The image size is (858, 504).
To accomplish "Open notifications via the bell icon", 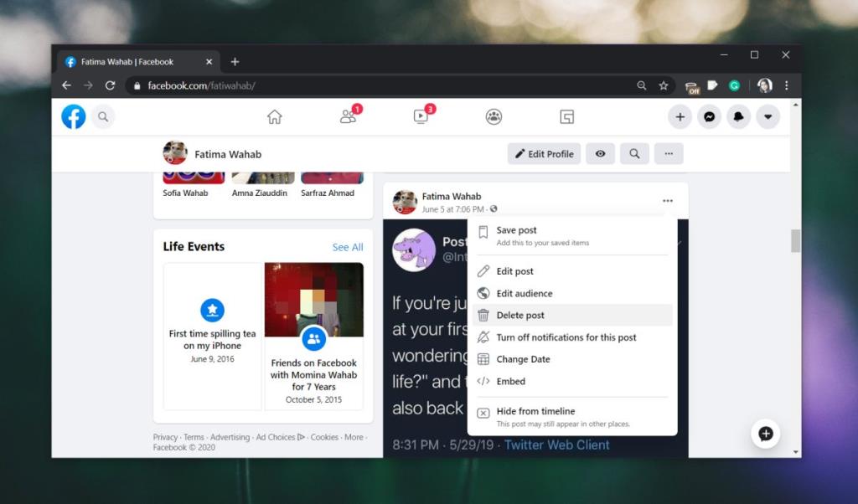I will click(738, 117).
